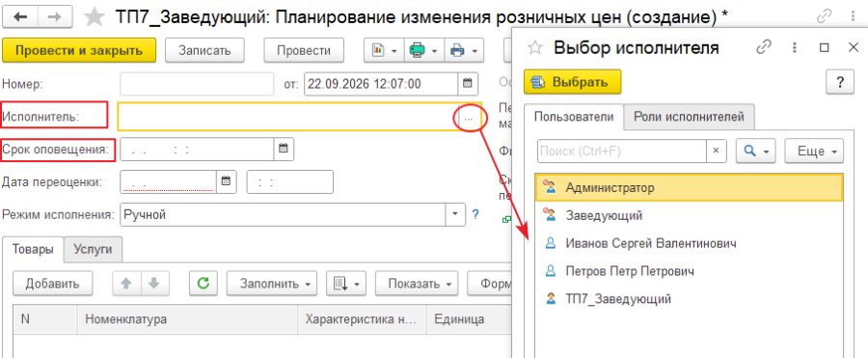
Task: Open help button in Выбор исполнителя dialog
Action: coord(840,83)
